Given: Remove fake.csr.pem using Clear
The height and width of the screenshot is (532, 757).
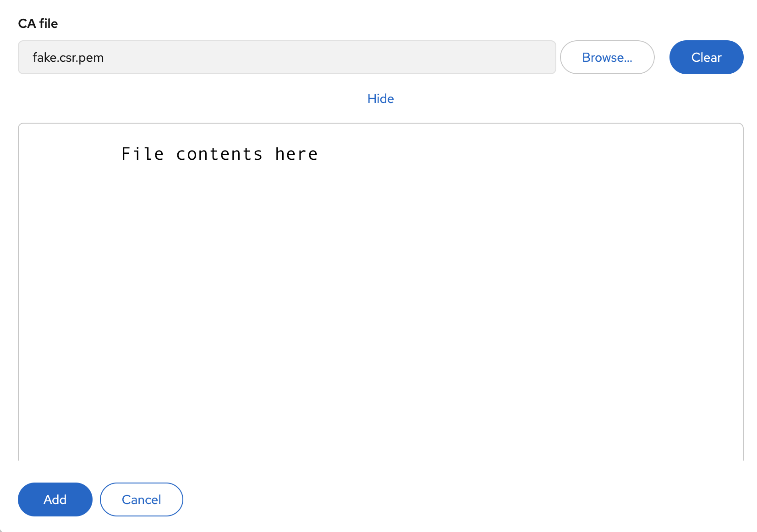Looking at the screenshot, I should (706, 57).
